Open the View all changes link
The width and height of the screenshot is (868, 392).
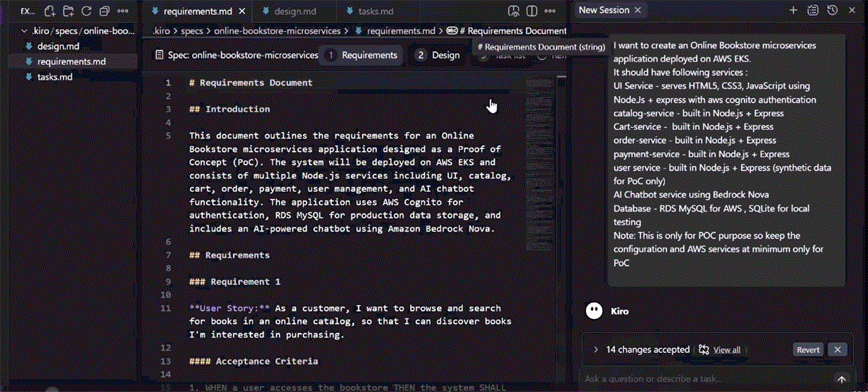coord(727,350)
